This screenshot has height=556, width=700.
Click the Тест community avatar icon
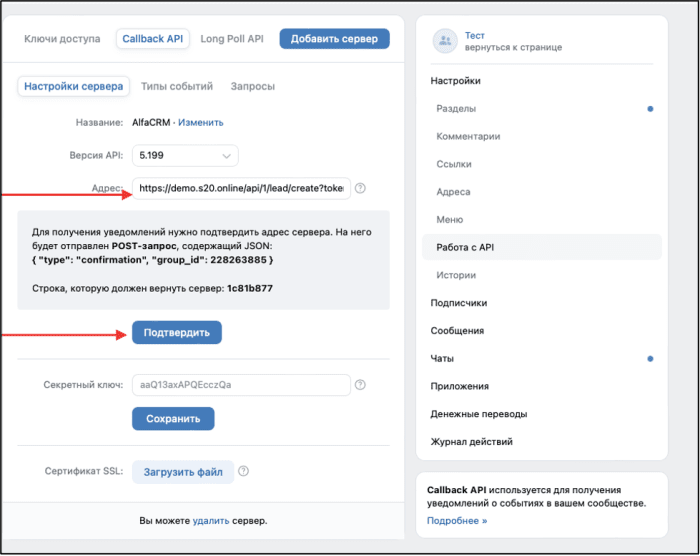[x=445, y=41]
